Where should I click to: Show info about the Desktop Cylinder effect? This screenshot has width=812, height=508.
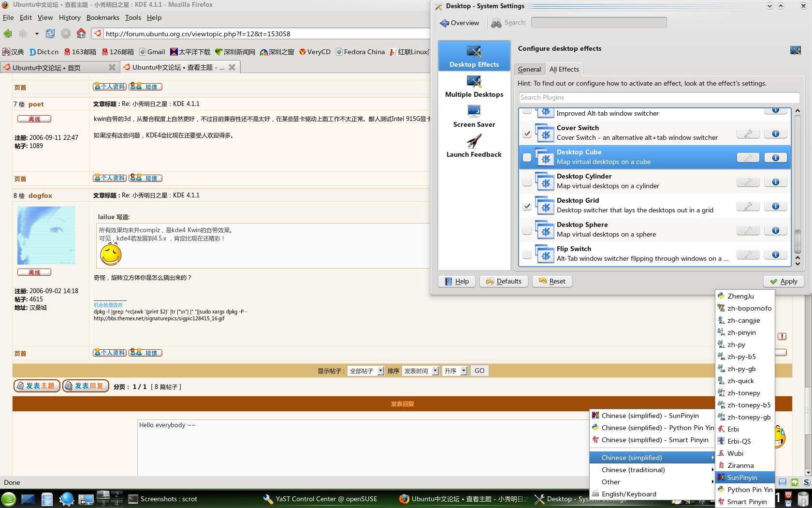tap(775, 182)
